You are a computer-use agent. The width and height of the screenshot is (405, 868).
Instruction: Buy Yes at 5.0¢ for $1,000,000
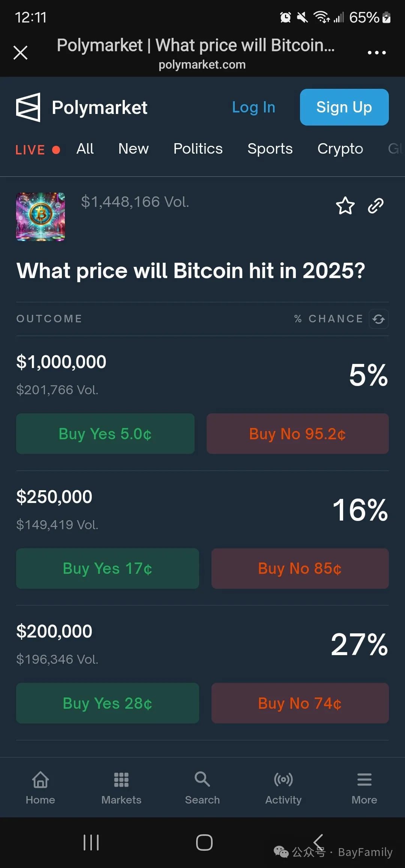point(105,434)
